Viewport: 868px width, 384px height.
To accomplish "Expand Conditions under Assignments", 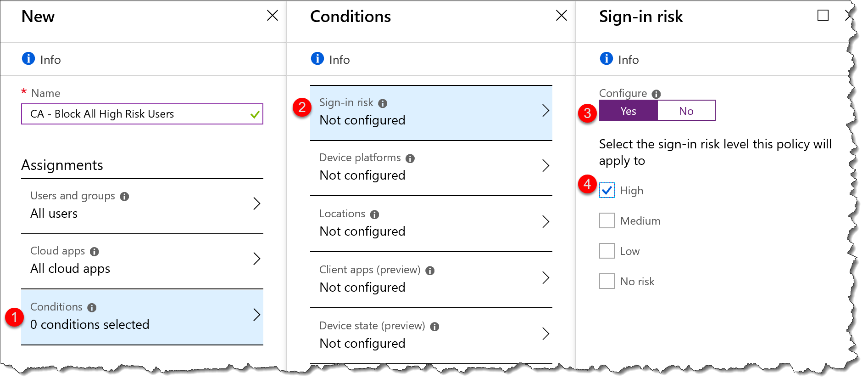I will pyautogui.click(x=142, y=316).
